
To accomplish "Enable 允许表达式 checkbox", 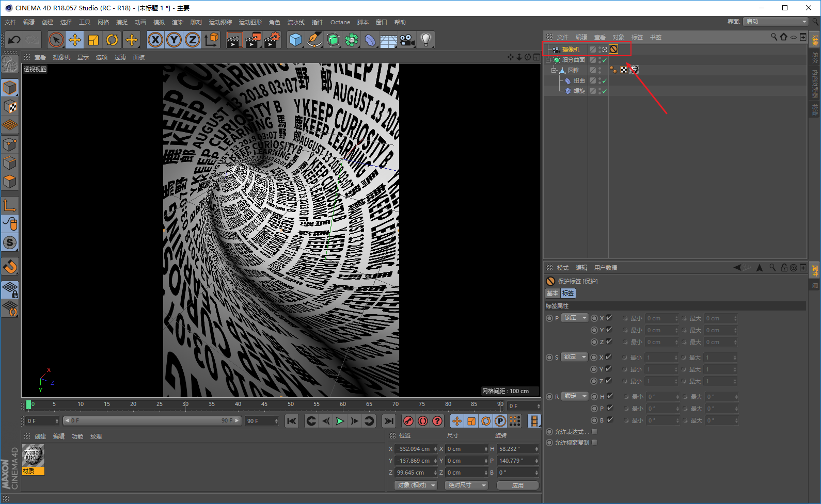I will (594, 432).
